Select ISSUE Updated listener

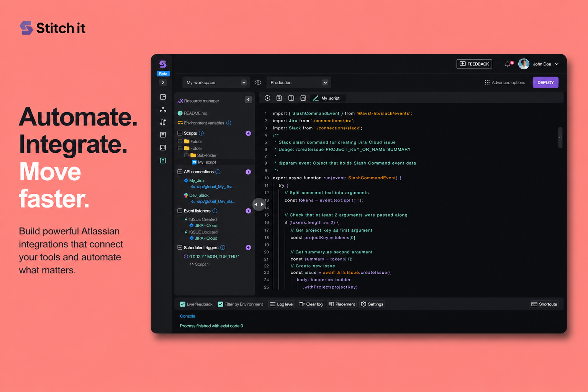tap(201, 232)
